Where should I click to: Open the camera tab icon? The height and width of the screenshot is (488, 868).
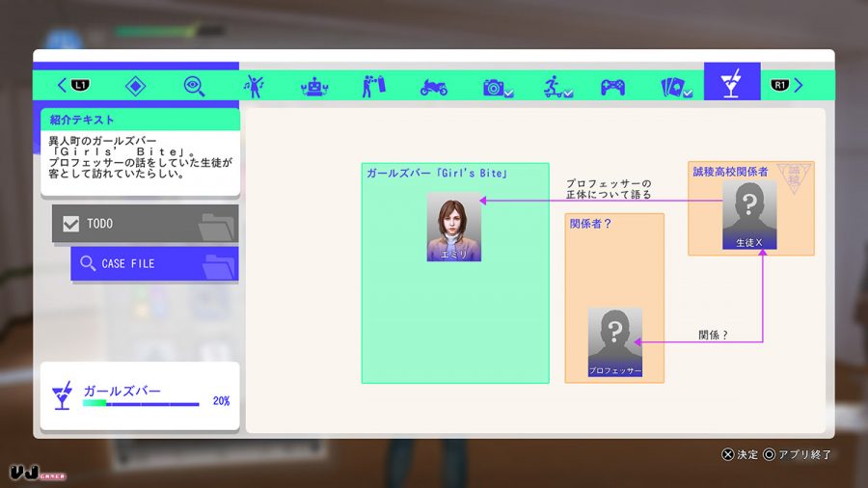click(x=498, y=88)
